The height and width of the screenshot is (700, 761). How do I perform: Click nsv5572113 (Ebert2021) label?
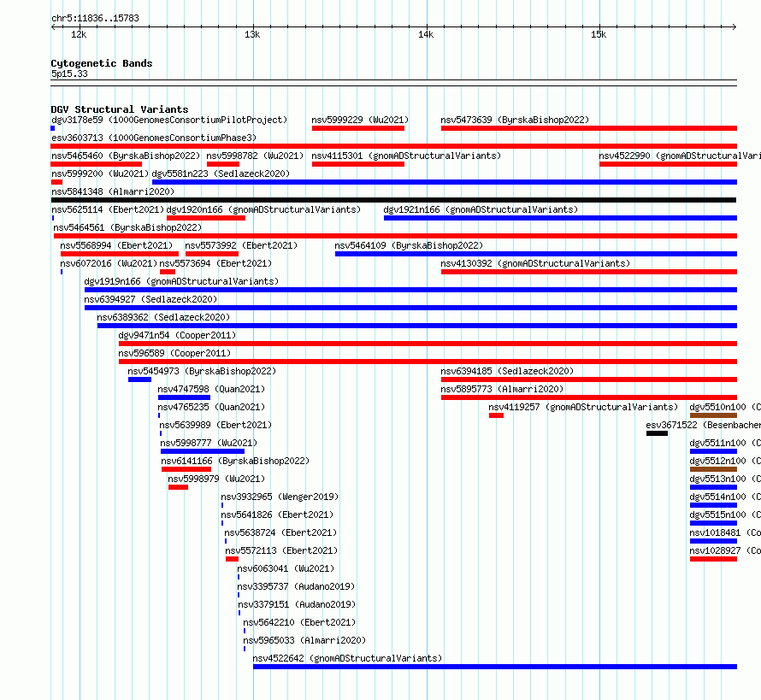pos(281,550)
